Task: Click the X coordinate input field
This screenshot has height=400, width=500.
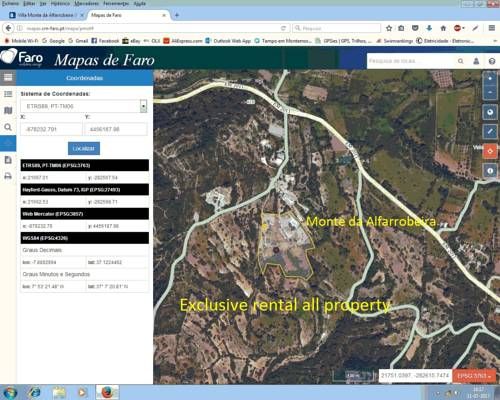Action: click(51, 129)
